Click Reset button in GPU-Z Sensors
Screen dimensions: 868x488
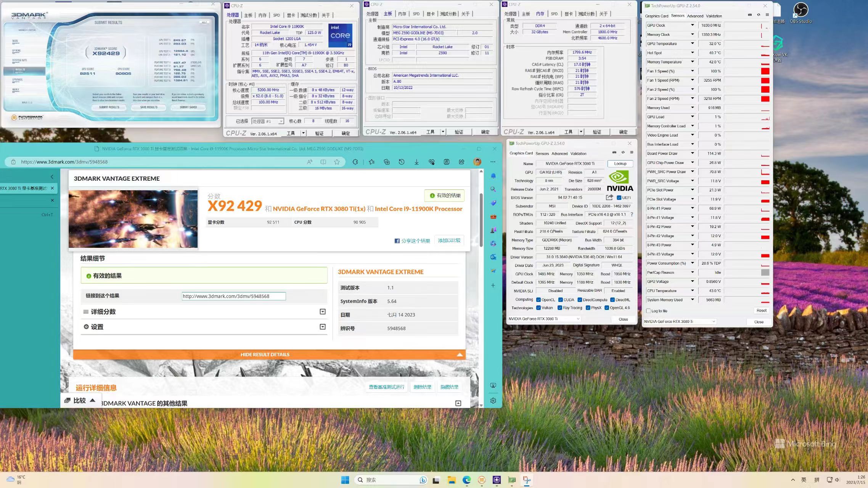click(x=762, y=310)
